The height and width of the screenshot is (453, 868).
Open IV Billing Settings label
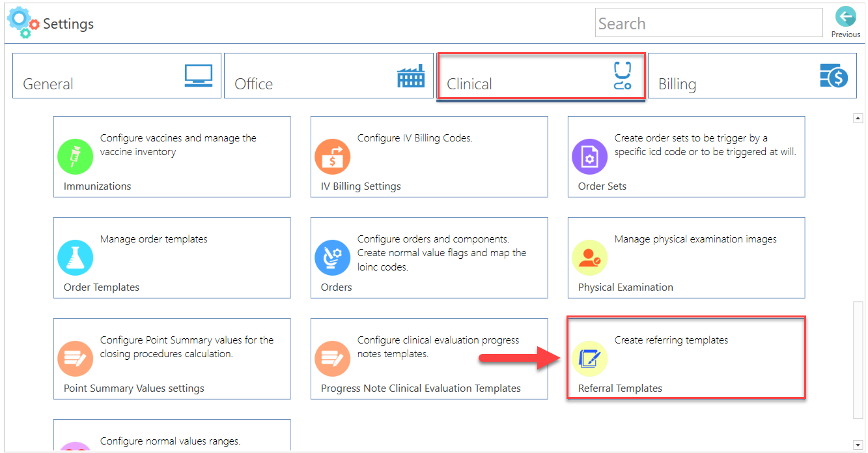pos(361,186)
